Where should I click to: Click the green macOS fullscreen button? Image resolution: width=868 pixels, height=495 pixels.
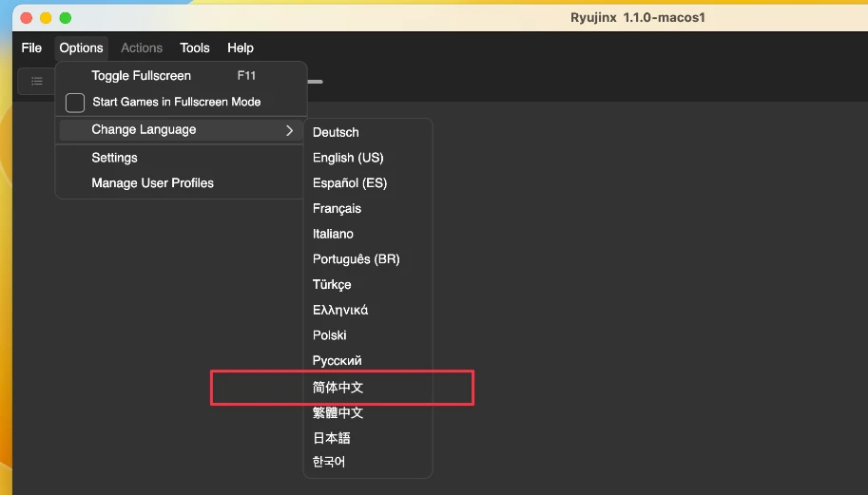pos(66,18)
